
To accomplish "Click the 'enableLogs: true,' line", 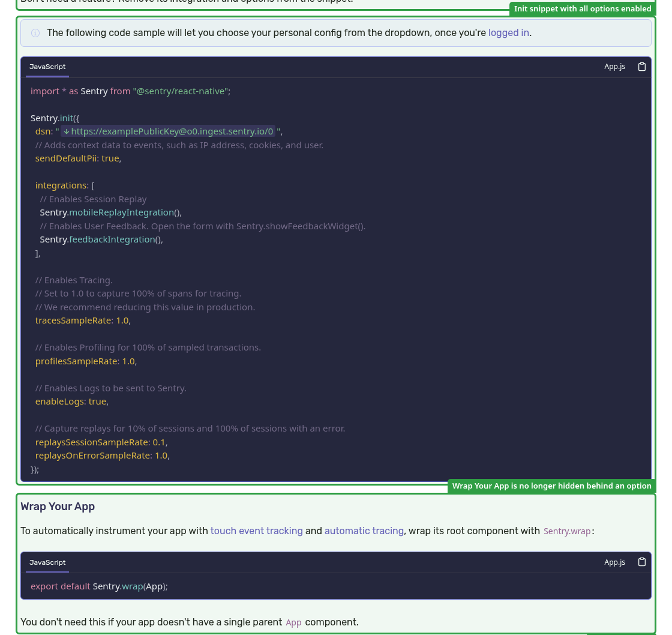I will pyautogui.click(x=71, y=402).
